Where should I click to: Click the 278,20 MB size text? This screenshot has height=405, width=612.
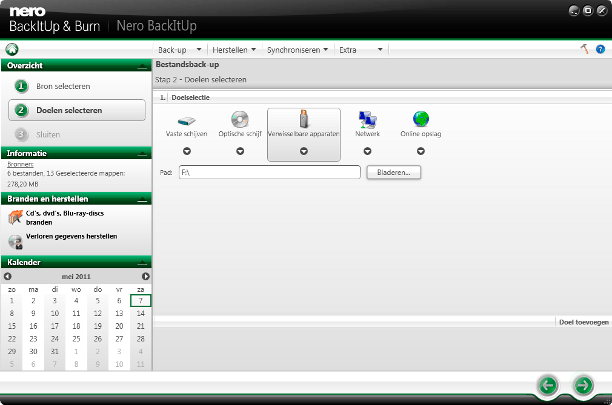pos(23,184)
